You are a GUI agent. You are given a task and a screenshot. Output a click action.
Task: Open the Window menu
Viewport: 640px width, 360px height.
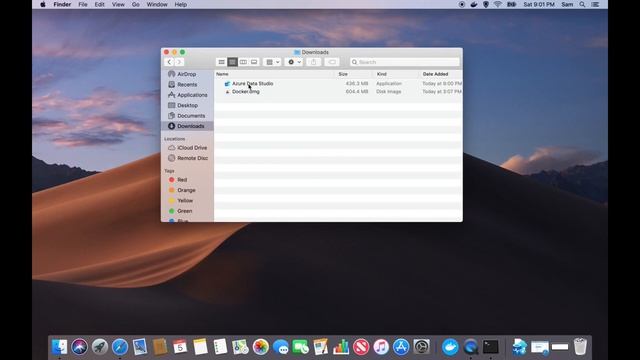(x=157, y=4)
